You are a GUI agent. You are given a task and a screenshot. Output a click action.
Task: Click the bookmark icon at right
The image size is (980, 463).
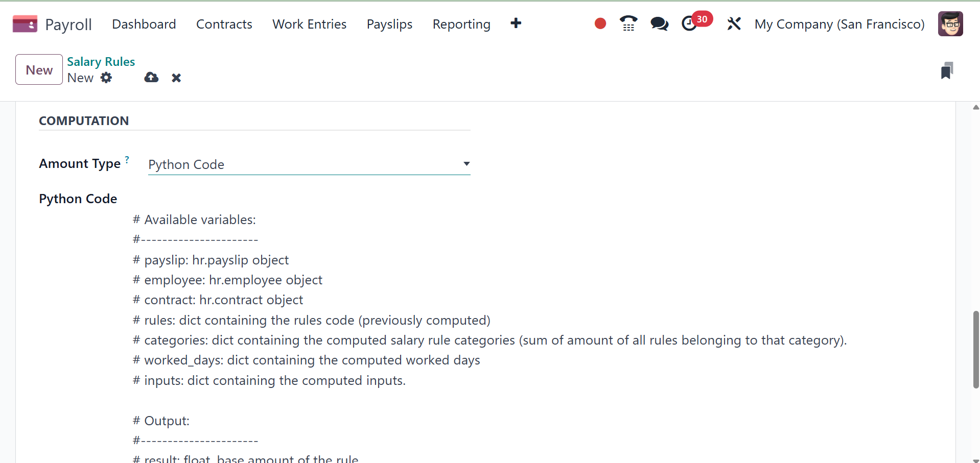(x=947, y=70)
